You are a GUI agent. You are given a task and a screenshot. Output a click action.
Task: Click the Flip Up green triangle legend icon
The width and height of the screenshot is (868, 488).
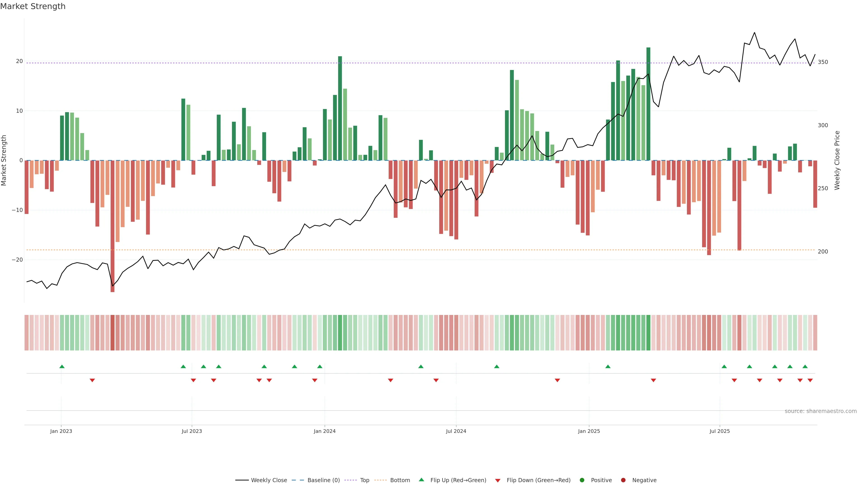[x=421, y=480]
